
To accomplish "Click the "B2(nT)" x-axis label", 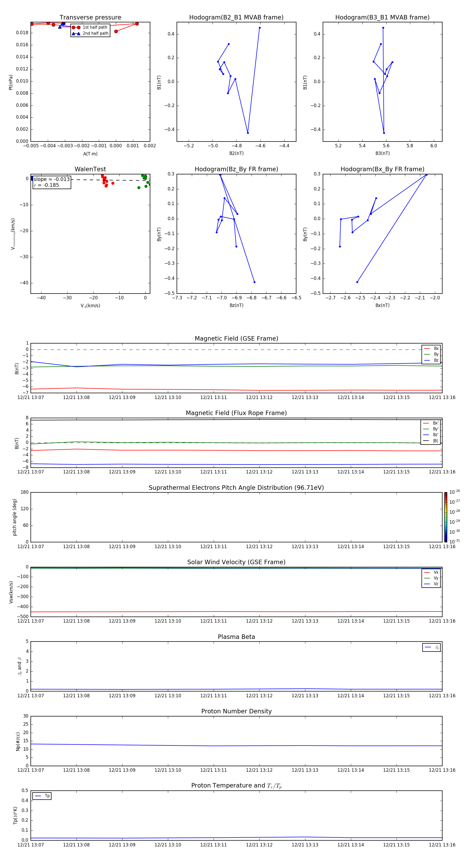I will (x=236, y=153).
